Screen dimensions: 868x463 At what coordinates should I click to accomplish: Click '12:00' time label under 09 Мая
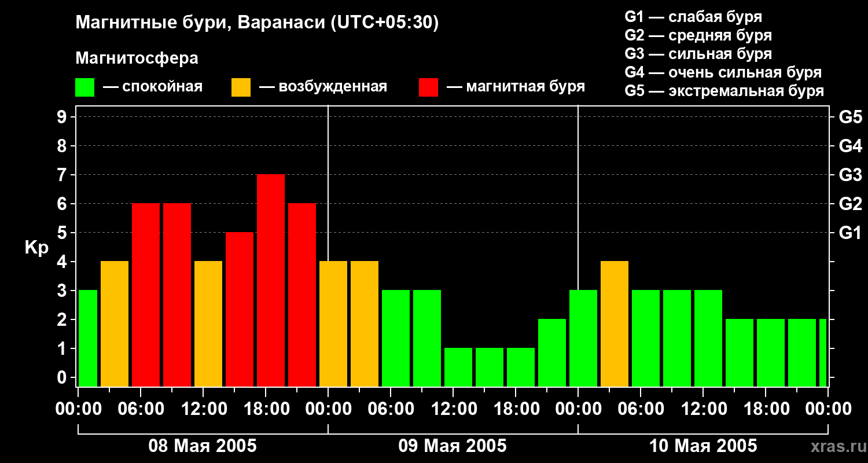tap(453, 409)
